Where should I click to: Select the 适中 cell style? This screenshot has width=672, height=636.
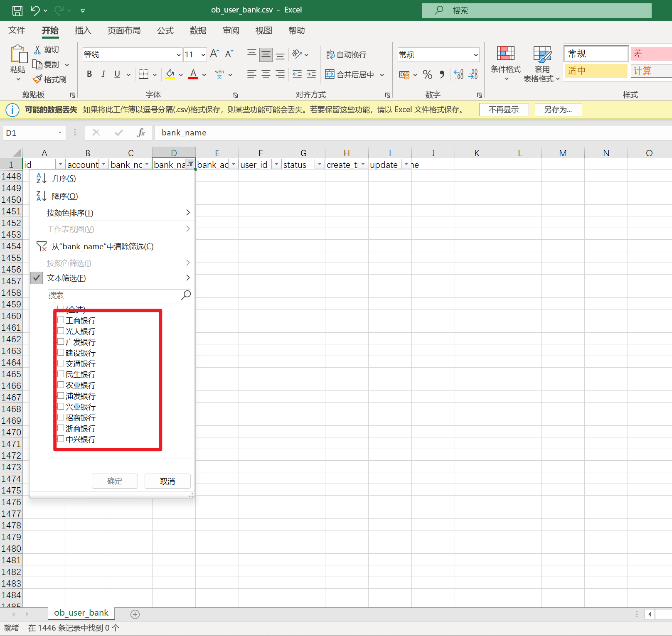click(x=596, y=71)
